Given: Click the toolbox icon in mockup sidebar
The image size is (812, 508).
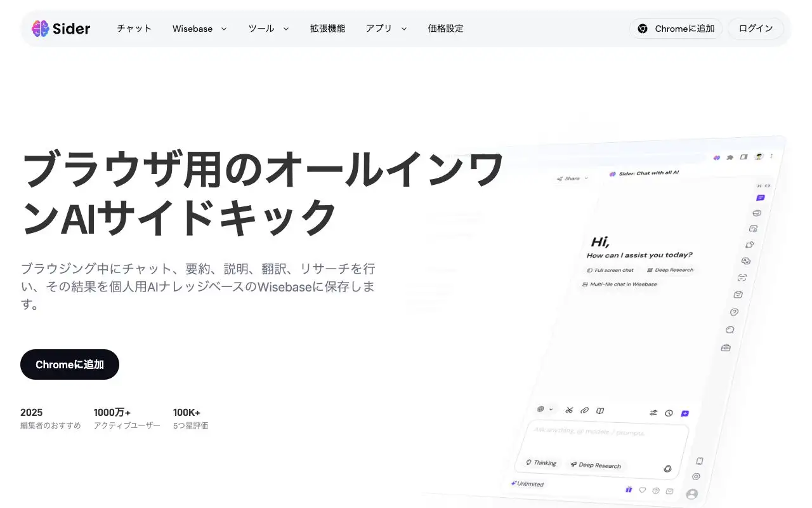Looking at the screenshot, I should click(x=726, y=347).
